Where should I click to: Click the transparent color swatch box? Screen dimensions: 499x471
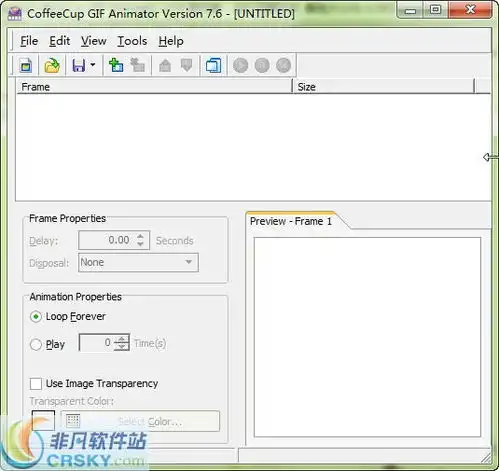[43, 421]
